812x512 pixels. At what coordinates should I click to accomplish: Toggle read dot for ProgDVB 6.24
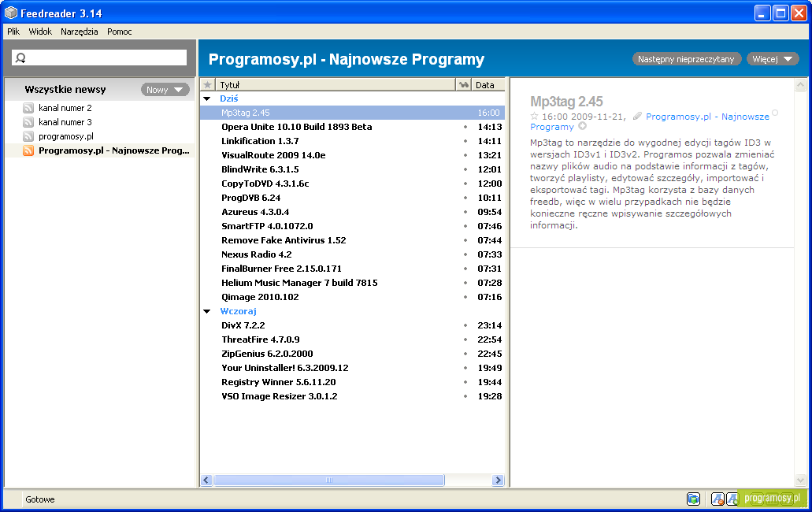click(465, 198)
